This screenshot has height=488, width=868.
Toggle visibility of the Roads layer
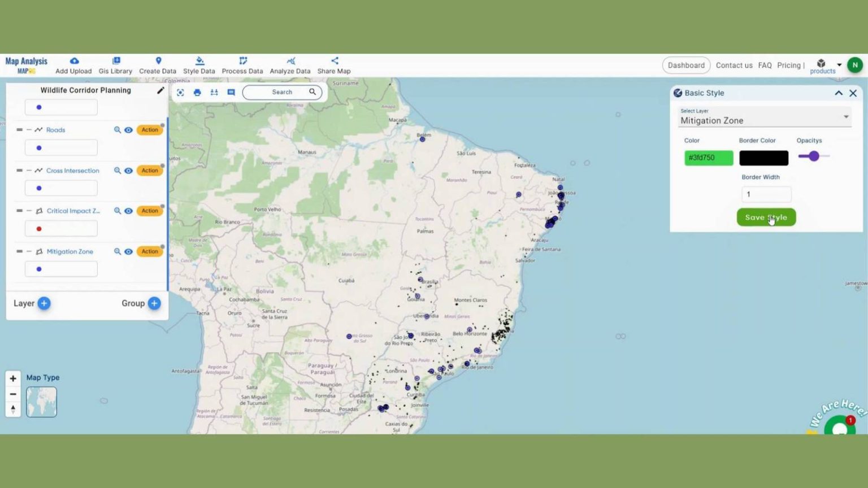tap(128, 130)
